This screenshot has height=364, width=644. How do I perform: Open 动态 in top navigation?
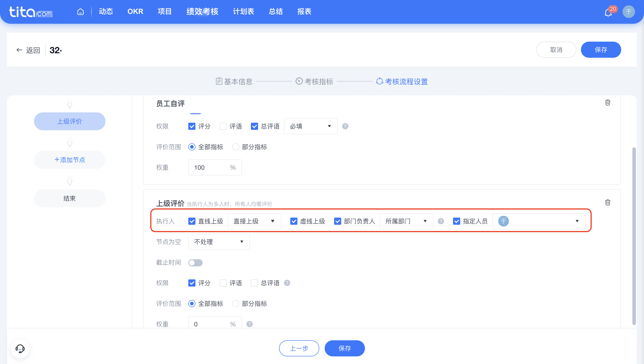(106, 11)
